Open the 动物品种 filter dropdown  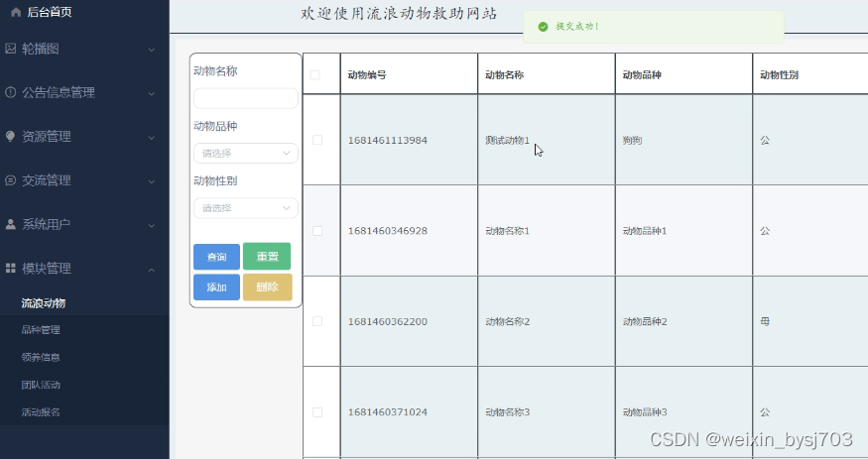pos(246,154)
